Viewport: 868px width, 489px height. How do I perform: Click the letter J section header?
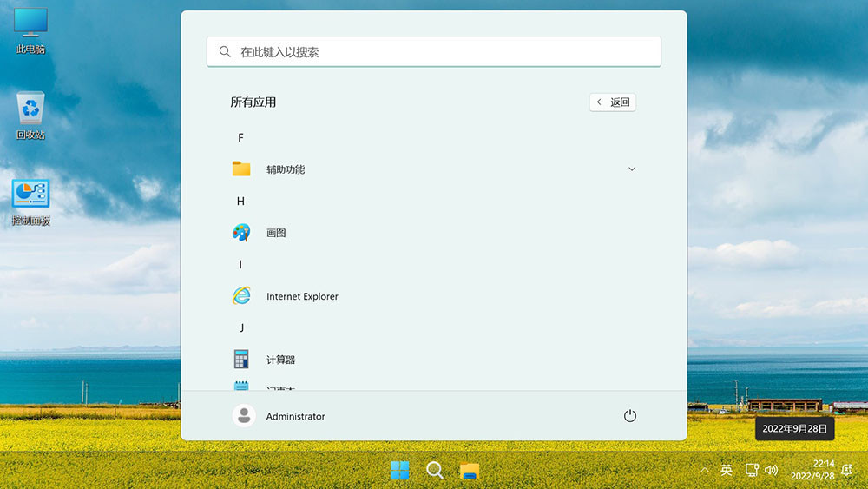[241, 327]
